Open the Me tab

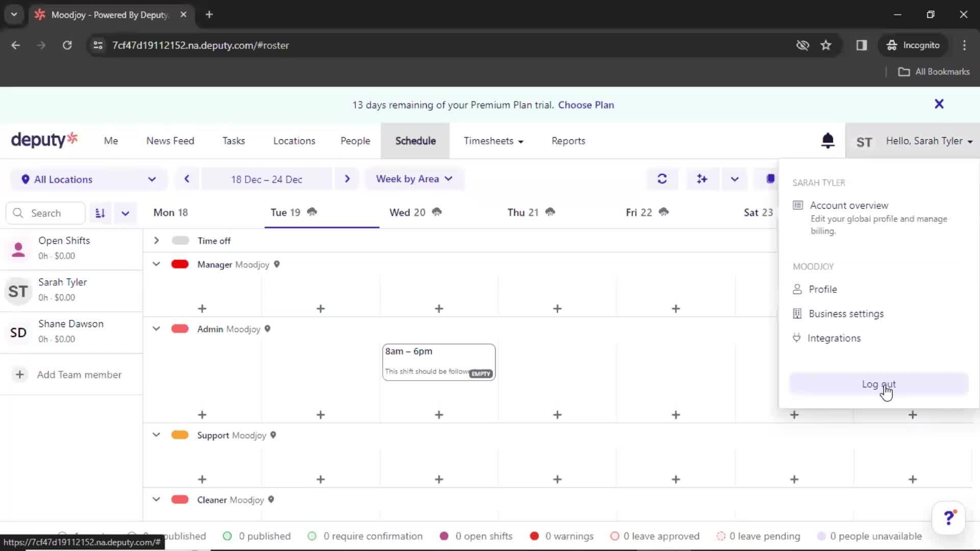(111, 141)
